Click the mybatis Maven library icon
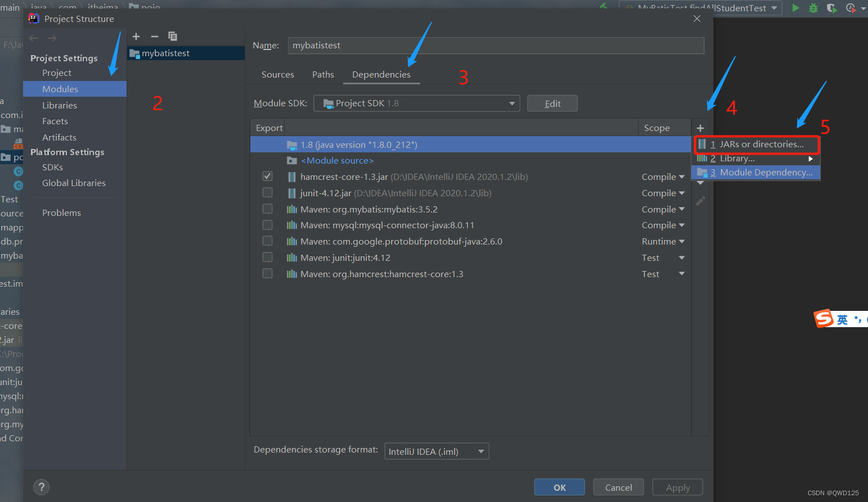This screenshot has height=502, width=868. pyautogui.click(x=291, y=210)
